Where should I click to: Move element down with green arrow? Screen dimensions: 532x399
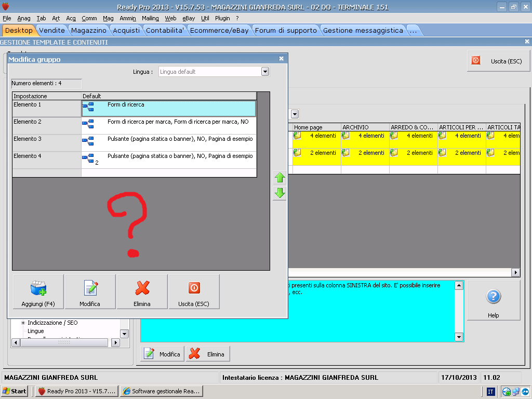(280, 193)
